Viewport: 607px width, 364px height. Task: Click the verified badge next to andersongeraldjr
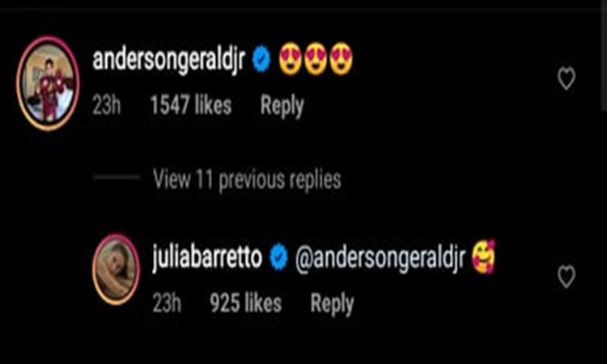click(x=261, y=59)
